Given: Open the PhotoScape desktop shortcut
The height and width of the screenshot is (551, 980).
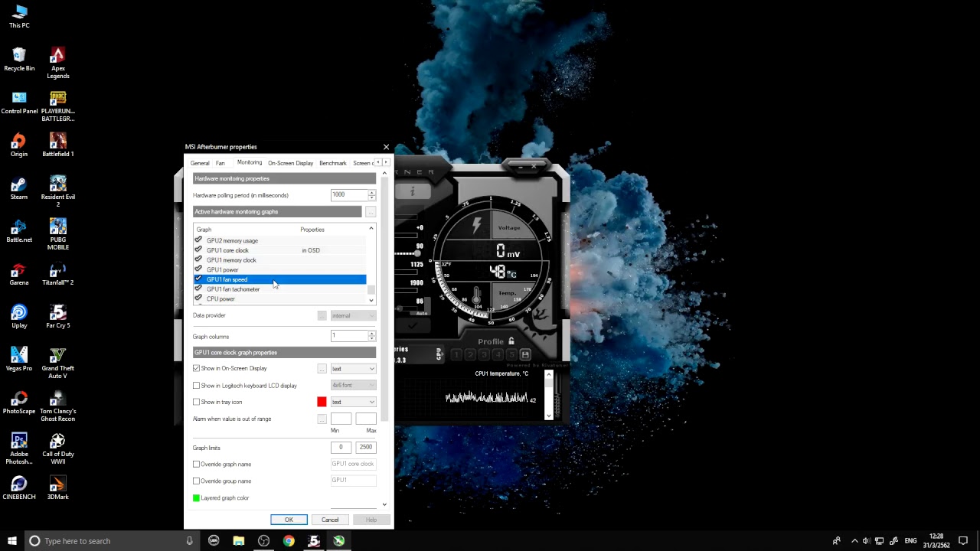Looking at the screenshot, I should [x=19, y=403].
